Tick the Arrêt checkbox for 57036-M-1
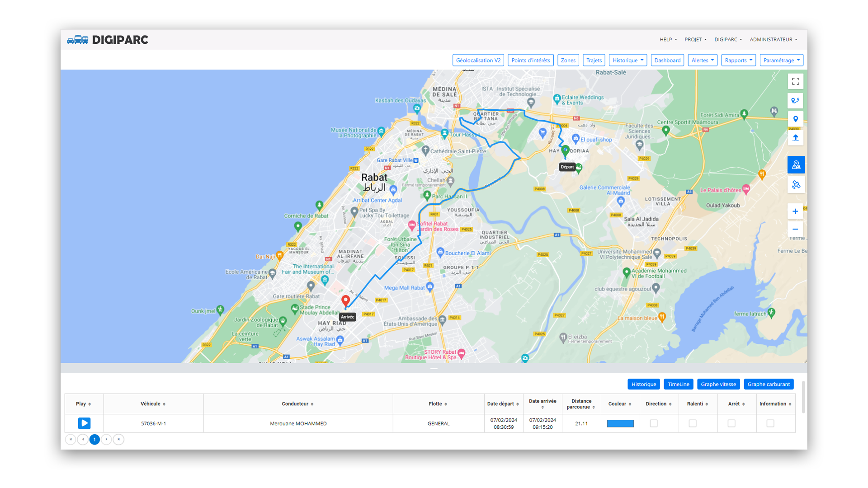868x488 pixels. (731, 423)
